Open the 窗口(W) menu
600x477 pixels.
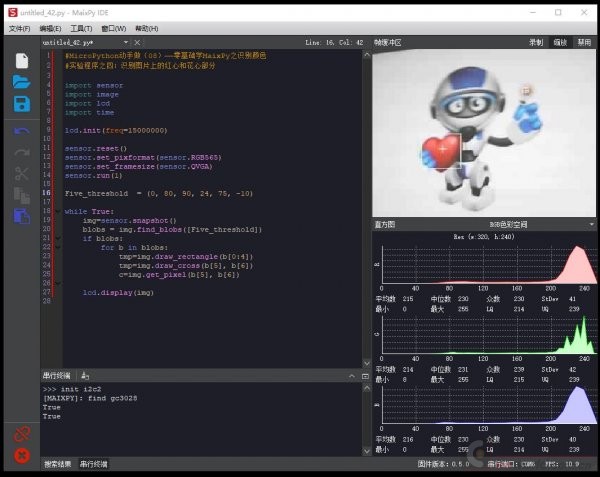114,29
